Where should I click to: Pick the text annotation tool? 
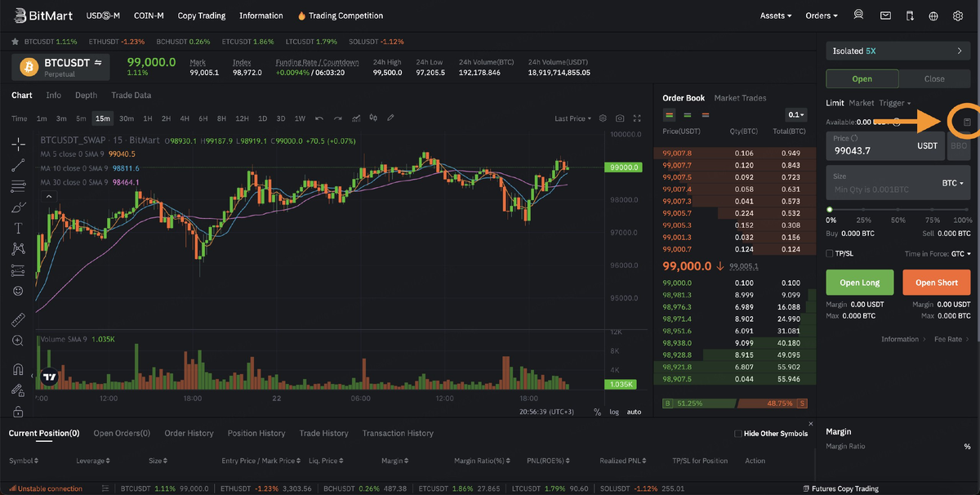tap(18, 228)
